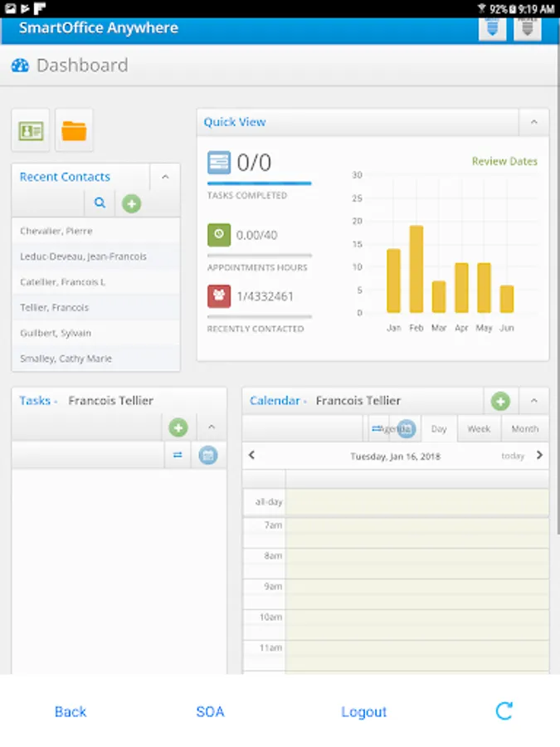
Task: Search recent contacts with magnifier icon
Action: point(100,203)
